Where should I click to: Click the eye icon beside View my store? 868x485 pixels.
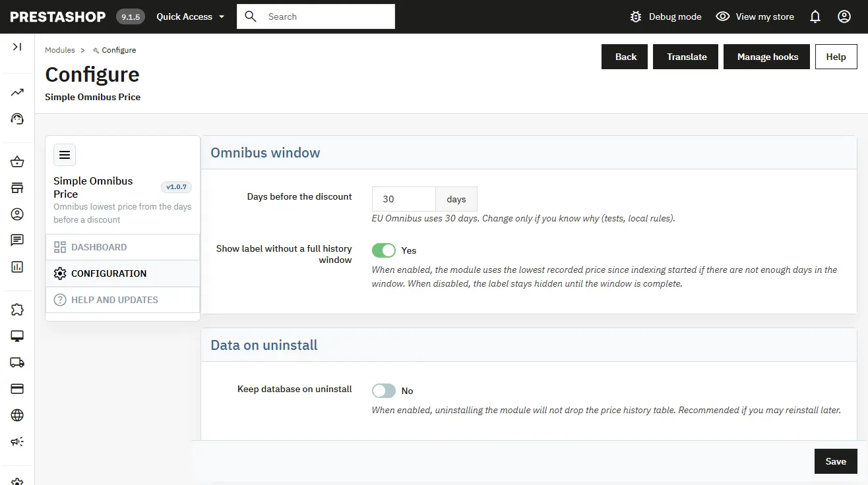click(723, 16)
